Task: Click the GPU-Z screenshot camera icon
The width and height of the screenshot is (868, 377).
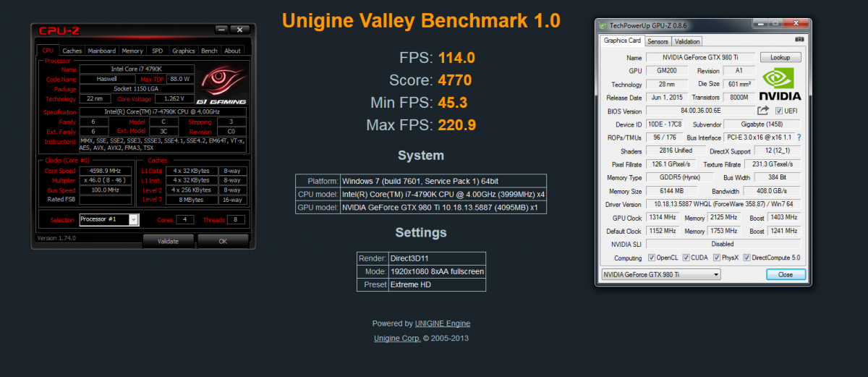Action: point(799,41)
